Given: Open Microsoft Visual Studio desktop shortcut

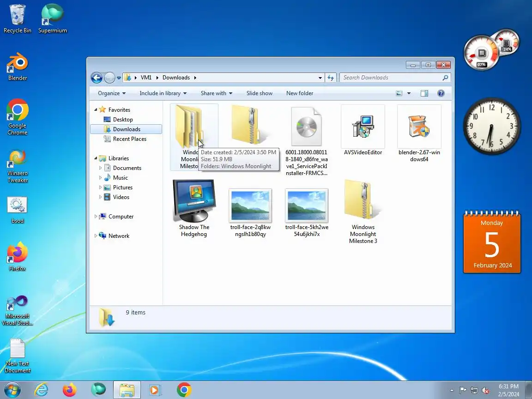Looking at the screenshot, I should click(x=17, y=310).
